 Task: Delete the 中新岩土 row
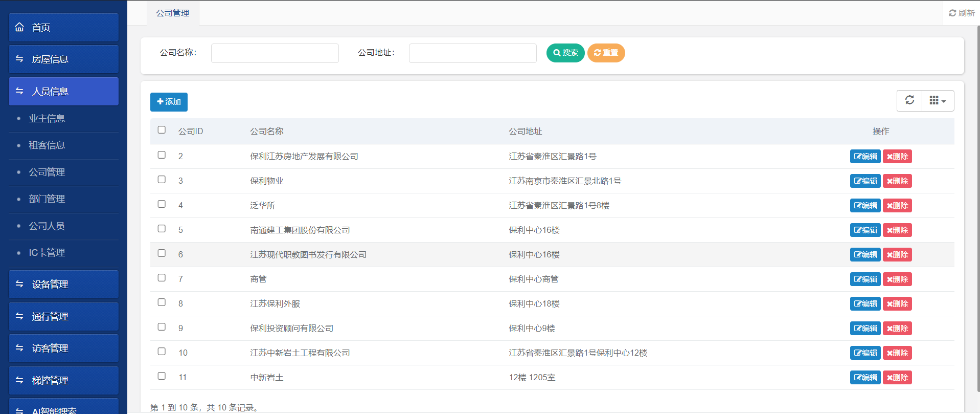click(897, 378)
